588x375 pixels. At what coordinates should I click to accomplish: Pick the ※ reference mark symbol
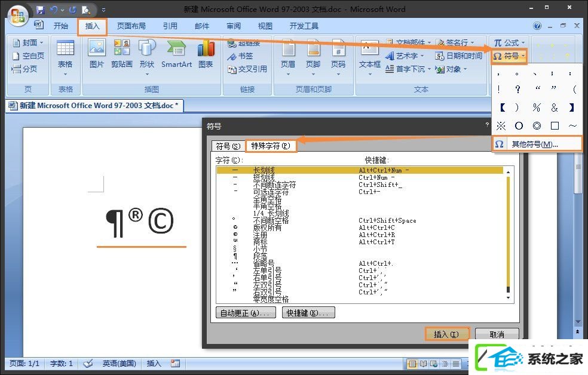point(501,126)
